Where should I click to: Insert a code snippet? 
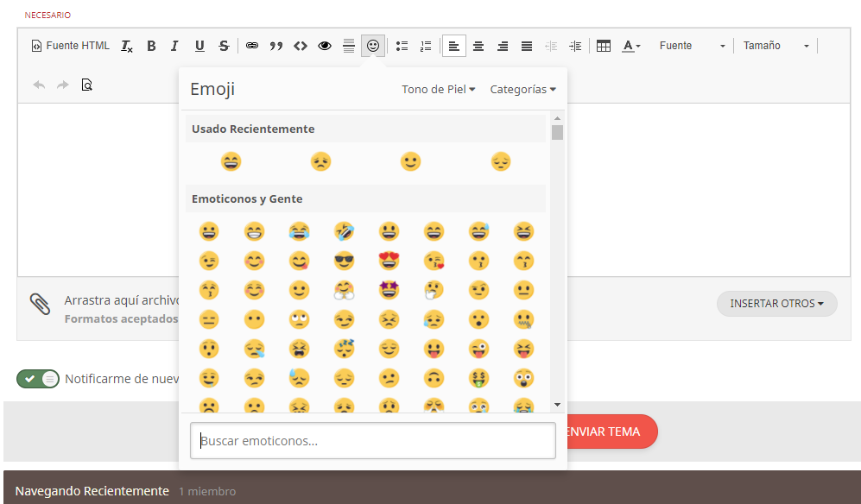(300, 46)
